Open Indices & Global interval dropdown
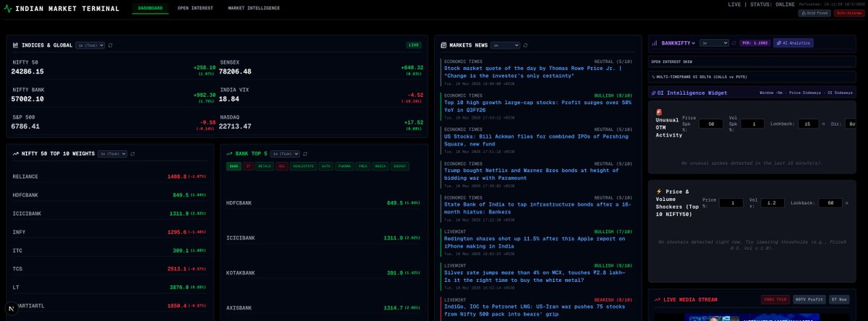This screenshot has height=321, width=868. [90, 45]
